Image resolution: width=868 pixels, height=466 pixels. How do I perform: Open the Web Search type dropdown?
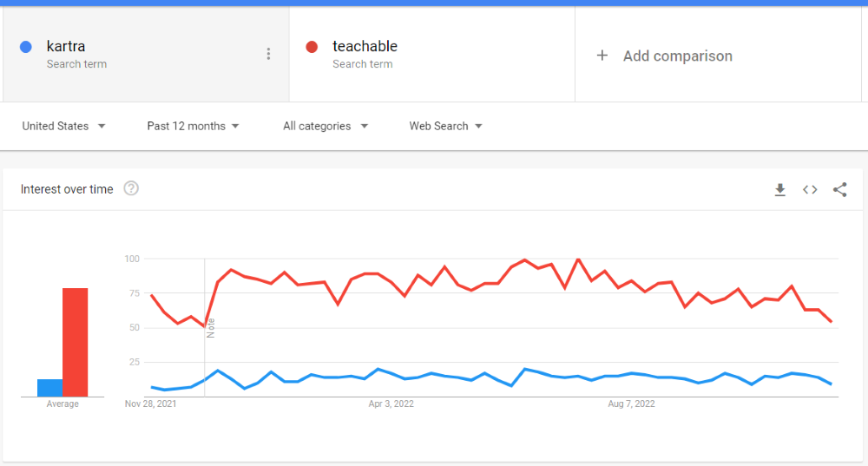point(445,126)
